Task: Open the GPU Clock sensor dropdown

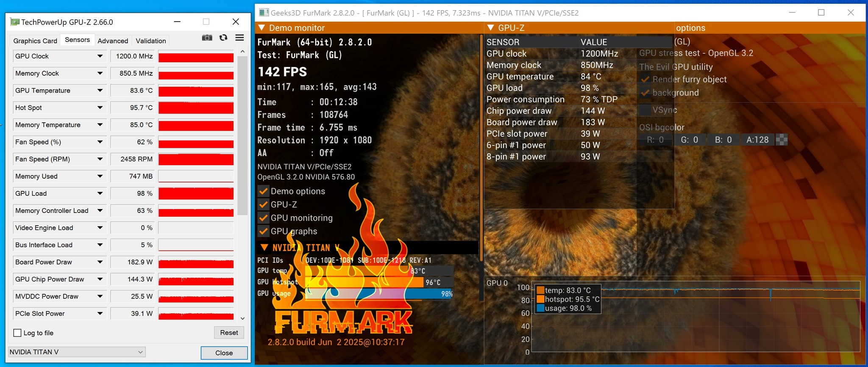Action: point(100,56)
